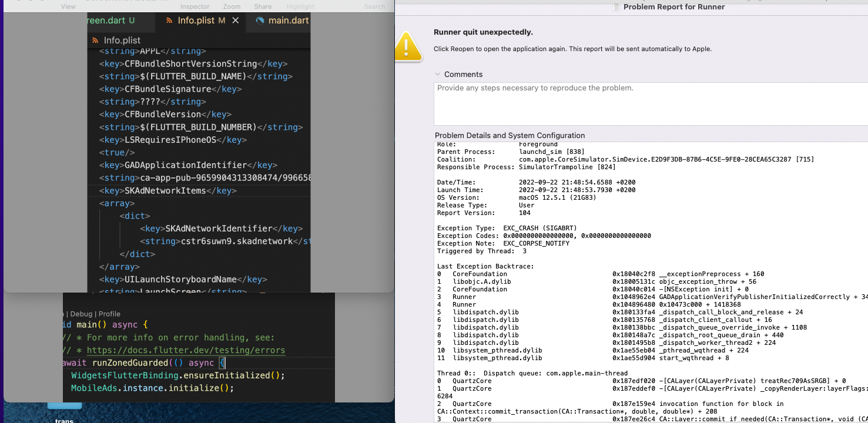Image resolution: width=868 pixels, height=423 pixels.
Task: Select the Zoom tool in the toolbar
Action: point(231,6)
